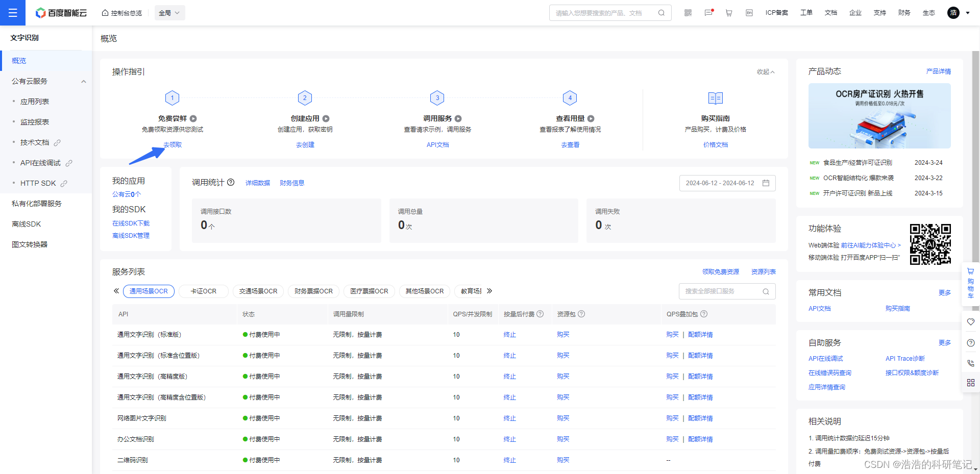Select the 通用场景OCR tab
The height and width of the screenshot is (474, 980).
(x=149, y=291)
